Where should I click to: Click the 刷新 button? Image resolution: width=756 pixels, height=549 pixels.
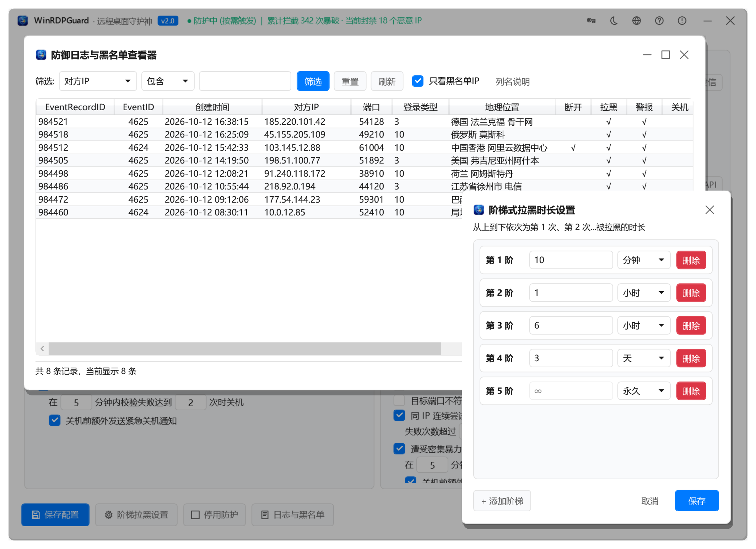pos(387,81)
